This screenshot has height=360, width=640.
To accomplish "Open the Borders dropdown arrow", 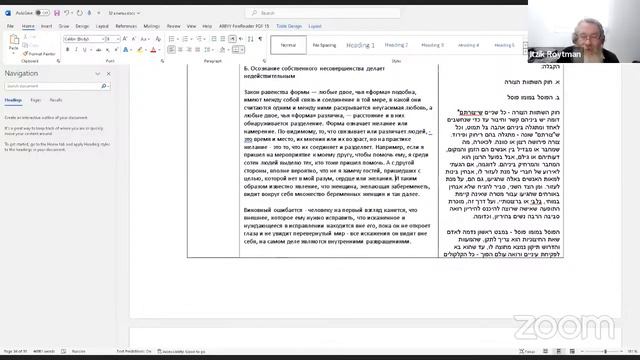I will (242, 50).
